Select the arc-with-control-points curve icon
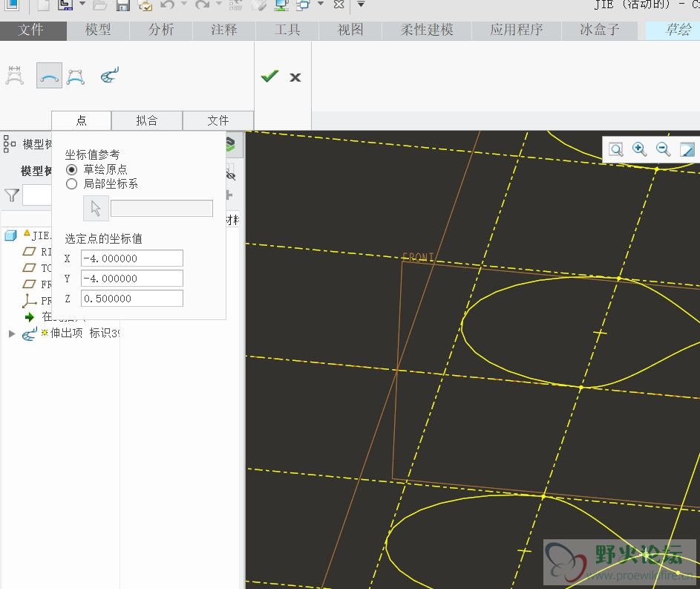This screenshot has width=700, height=589. pos(76,77)
